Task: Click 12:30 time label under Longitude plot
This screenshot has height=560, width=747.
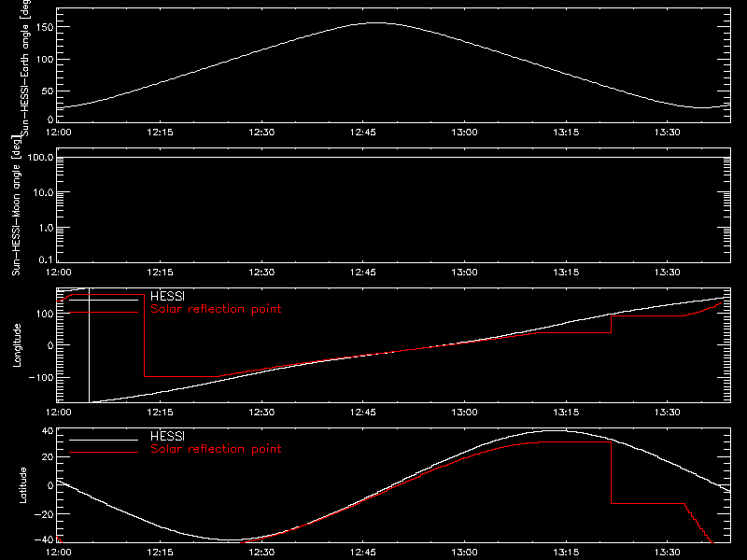Action: [261, 413]
